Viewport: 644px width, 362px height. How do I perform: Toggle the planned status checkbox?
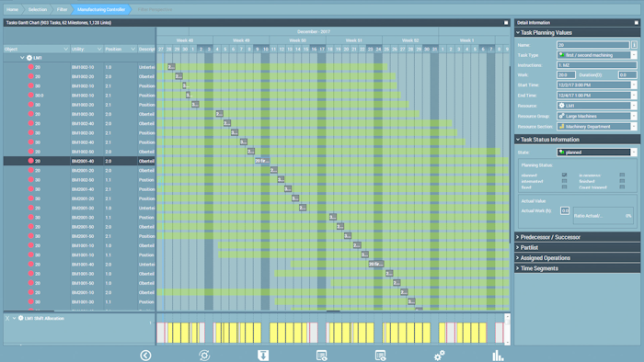coord(564,175)
